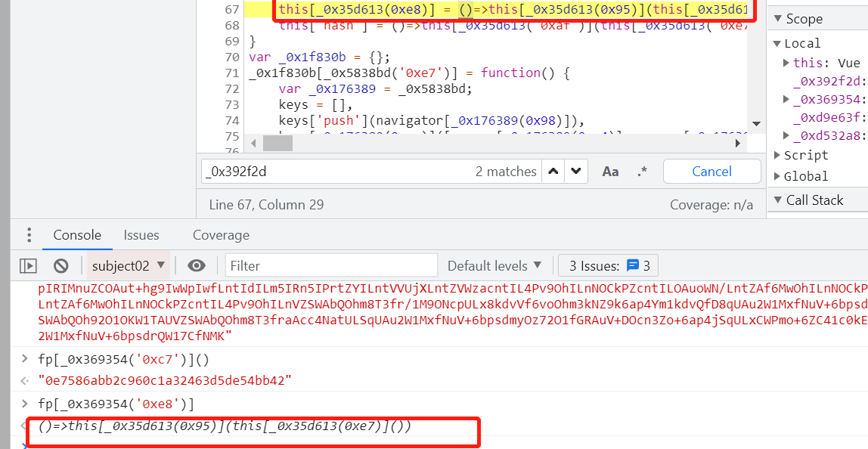This screenshot has width=868, height=449.
Task: Click console entry fp[_0x369354('0xc7')]()
Action: coord(123,359)
